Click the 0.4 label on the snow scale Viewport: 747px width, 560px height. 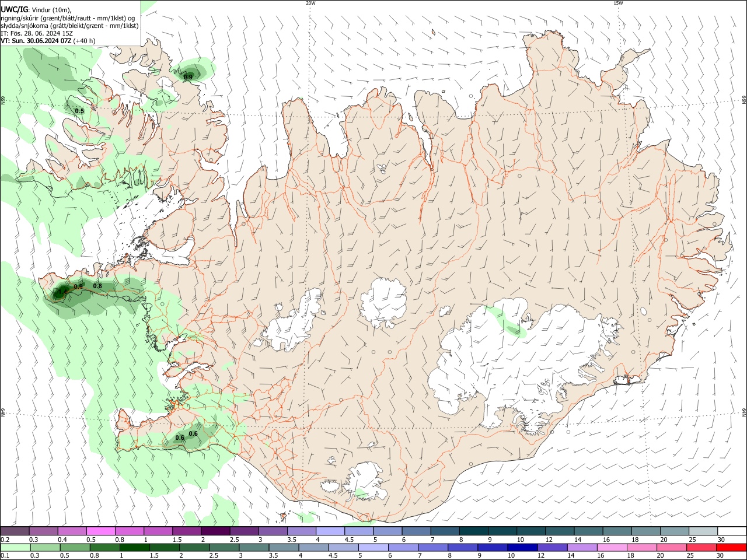[62, 540]
